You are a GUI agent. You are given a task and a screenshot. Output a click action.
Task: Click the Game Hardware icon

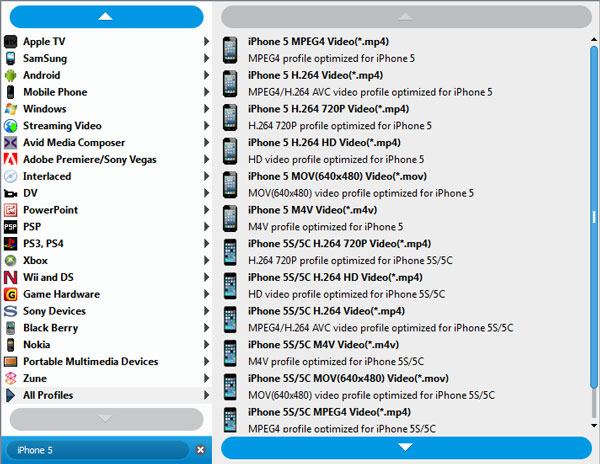(10, 294)
